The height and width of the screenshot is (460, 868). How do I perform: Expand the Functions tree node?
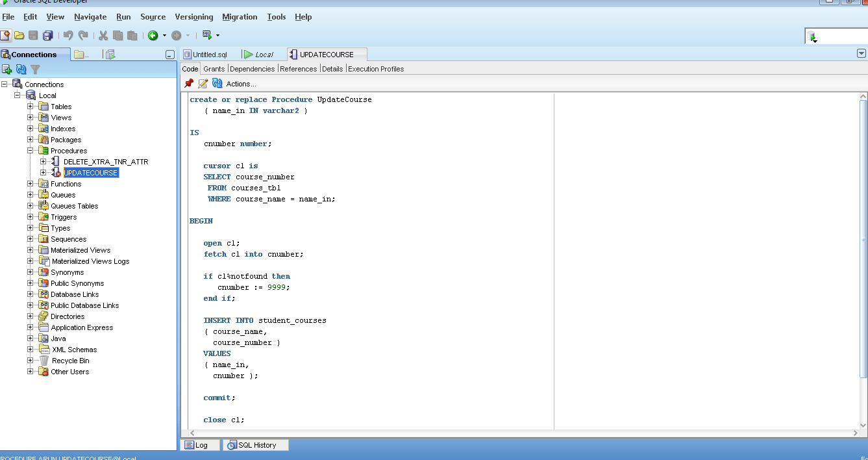[30, 183]
